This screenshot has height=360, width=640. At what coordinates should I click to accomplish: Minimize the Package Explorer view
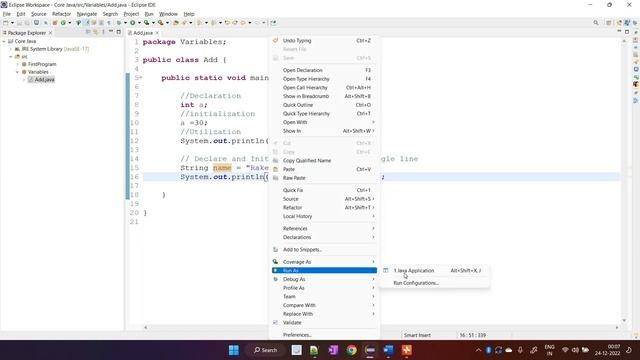pos(111,32)
